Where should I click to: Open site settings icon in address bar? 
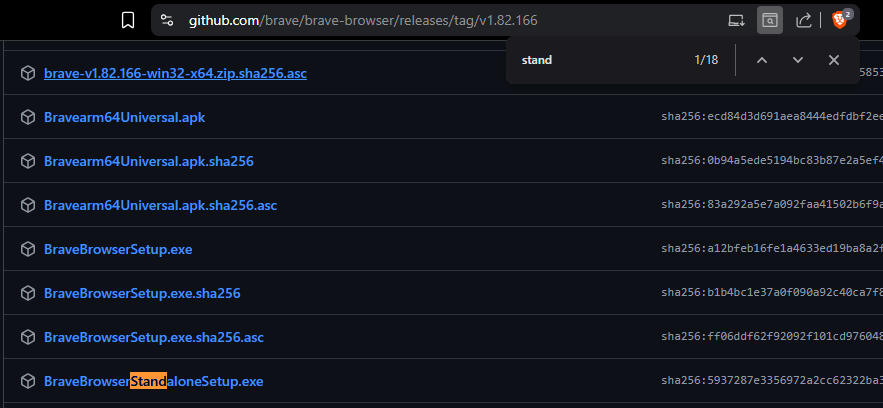(x=167, y=21)
